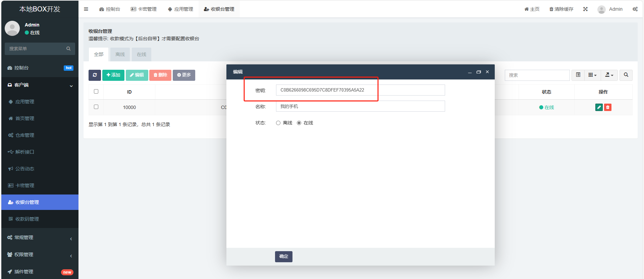Click the refresh icon button in table toolbar
This screenshot has height=279, width=644.
click(95, 75)
